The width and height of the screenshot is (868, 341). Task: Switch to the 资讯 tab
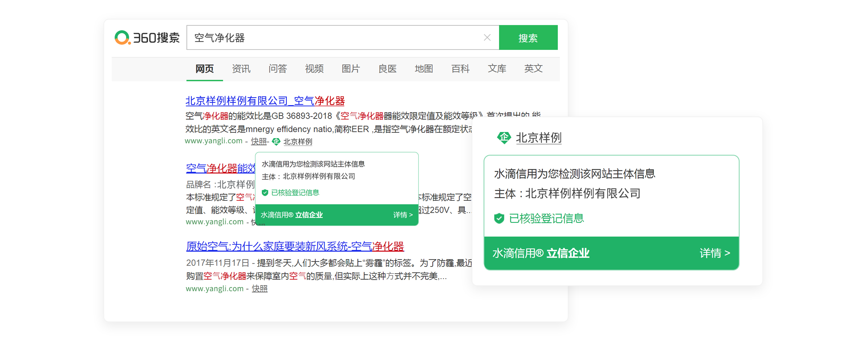pos(241,69)
